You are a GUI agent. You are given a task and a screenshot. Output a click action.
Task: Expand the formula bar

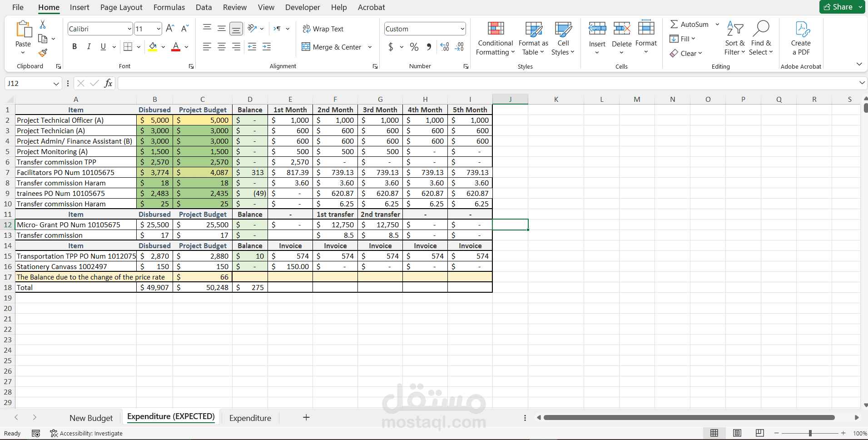point(862,83)
